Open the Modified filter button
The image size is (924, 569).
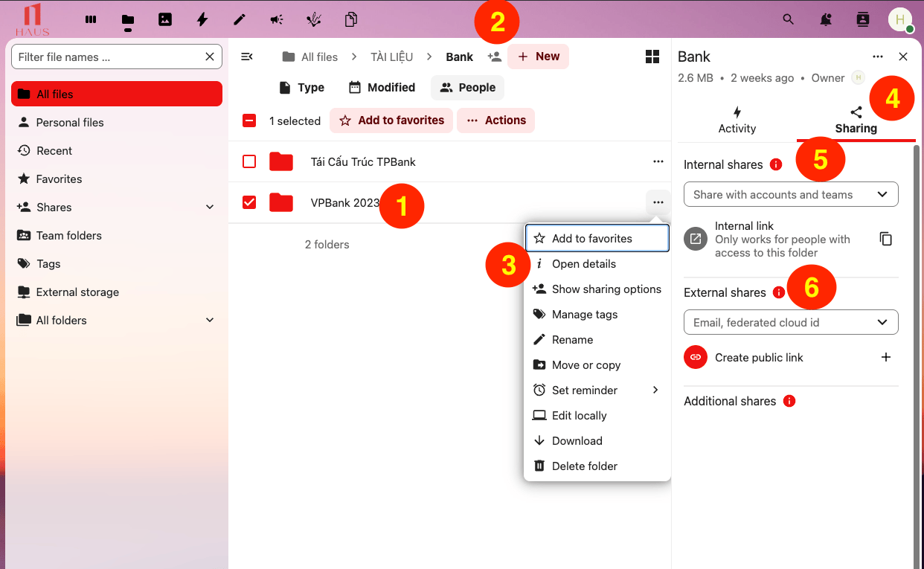click(382, 88)
